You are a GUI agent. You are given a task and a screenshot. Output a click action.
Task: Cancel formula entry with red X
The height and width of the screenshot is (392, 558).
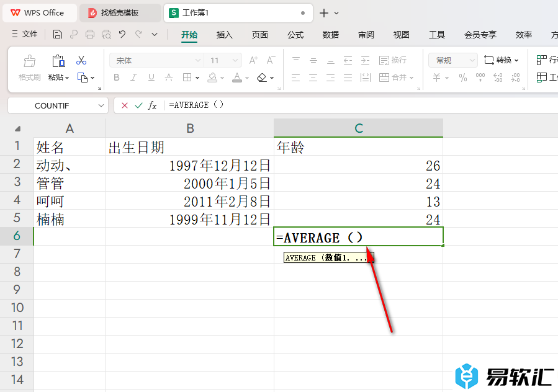pyautogui.click(x=125, y=105)
